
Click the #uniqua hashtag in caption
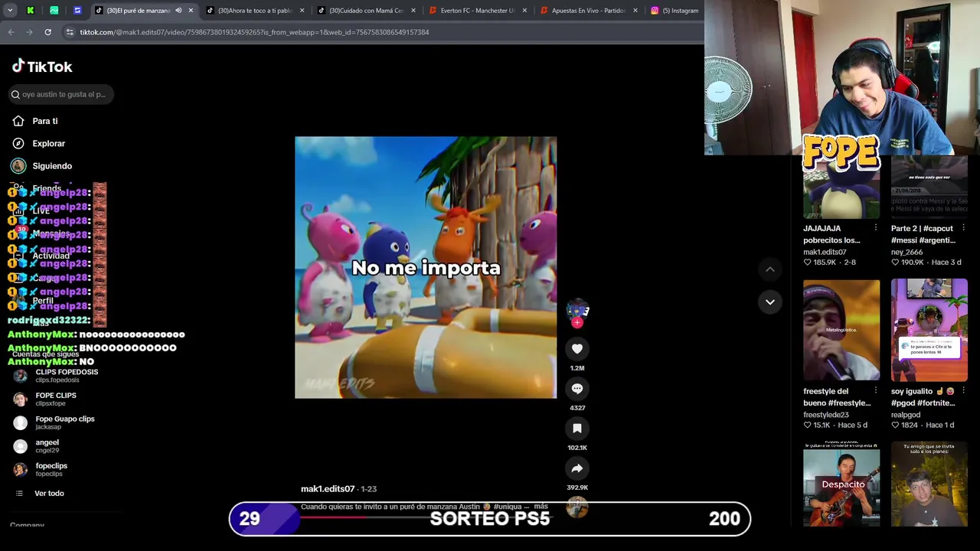coord(507,507)
